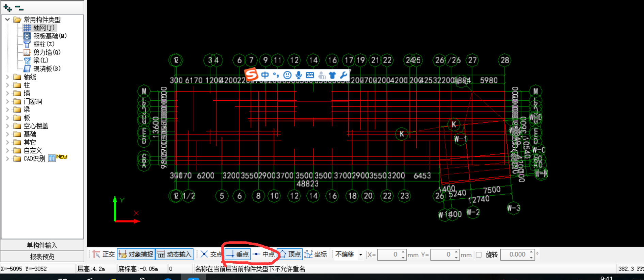644x280 pixels.
Task: Open the wrench toolbox icon on input bar
Action: (343, 75)
